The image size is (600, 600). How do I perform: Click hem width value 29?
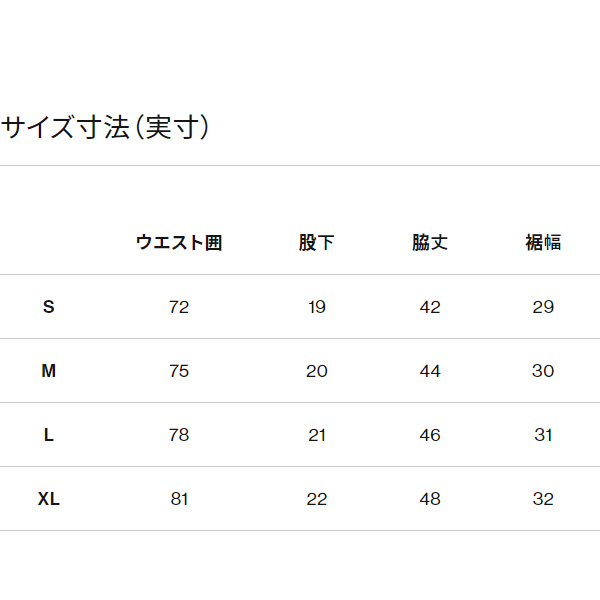[x=543, y=307]
